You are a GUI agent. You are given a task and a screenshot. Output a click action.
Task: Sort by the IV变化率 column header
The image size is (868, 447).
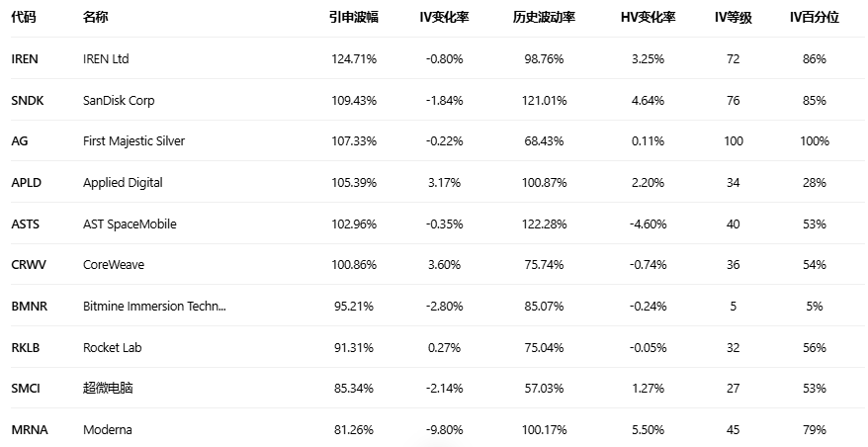[x=444, y=18]
